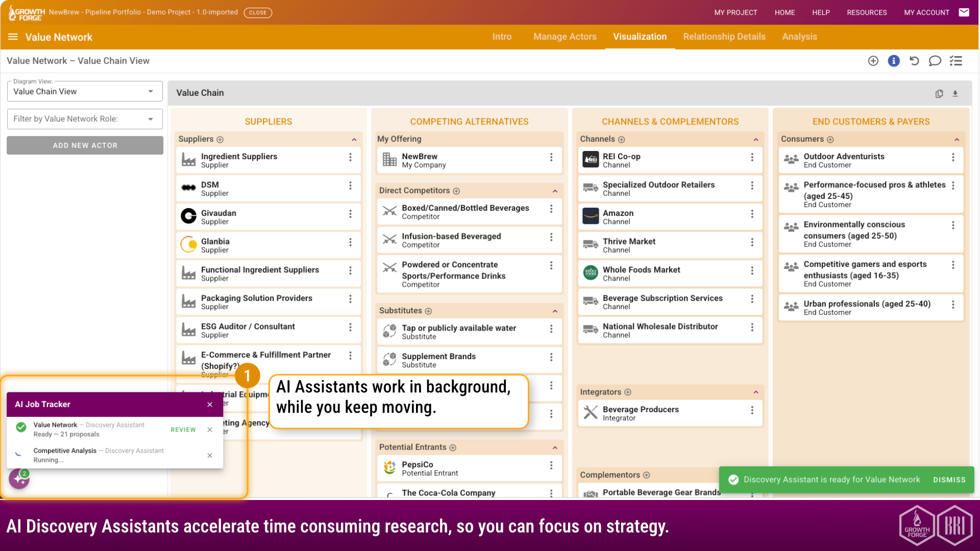Open MY ACCOUNT in top menu
The height and width of the screenshot is (551, 980).
[926, 12]
